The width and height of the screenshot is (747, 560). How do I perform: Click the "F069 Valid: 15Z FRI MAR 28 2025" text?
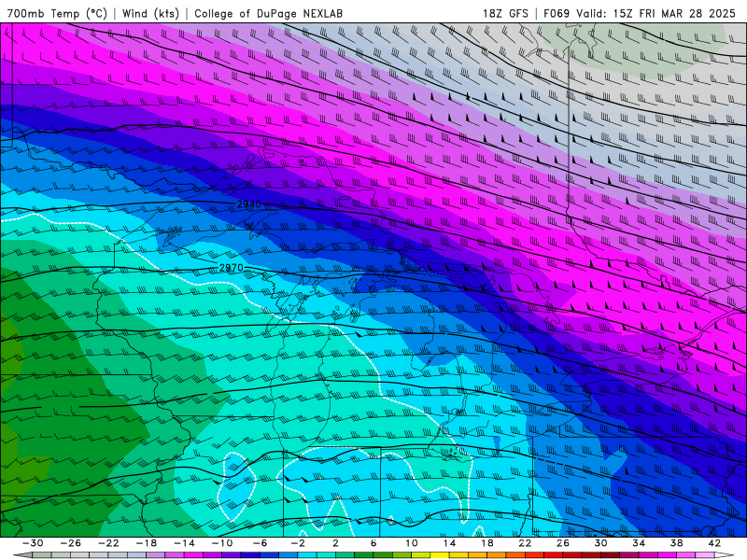pos(640,13)
